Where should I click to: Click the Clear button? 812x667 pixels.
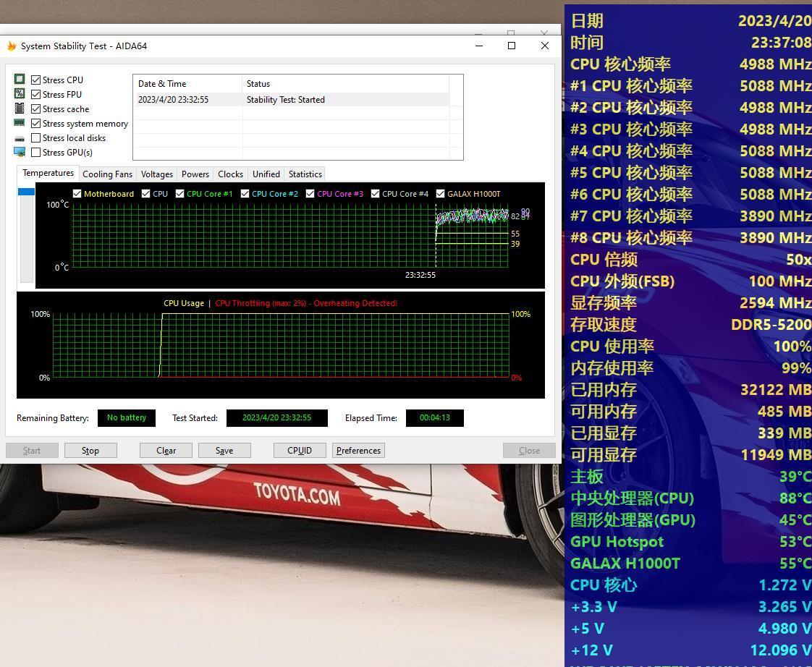166,451
